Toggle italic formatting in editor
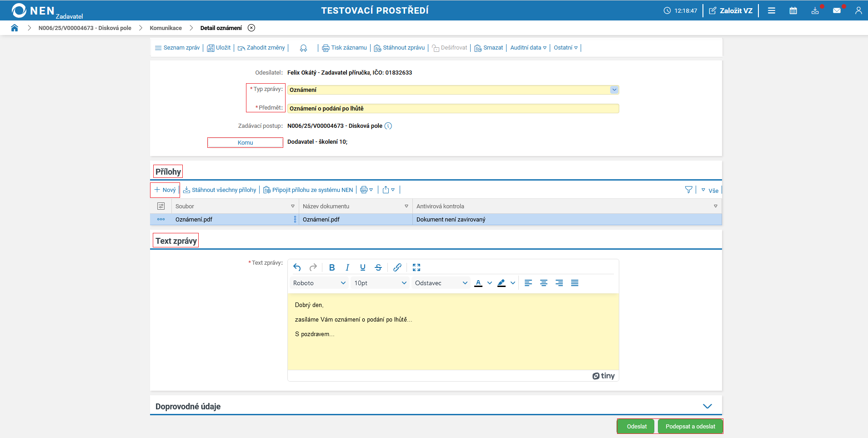 pos(347,267)
